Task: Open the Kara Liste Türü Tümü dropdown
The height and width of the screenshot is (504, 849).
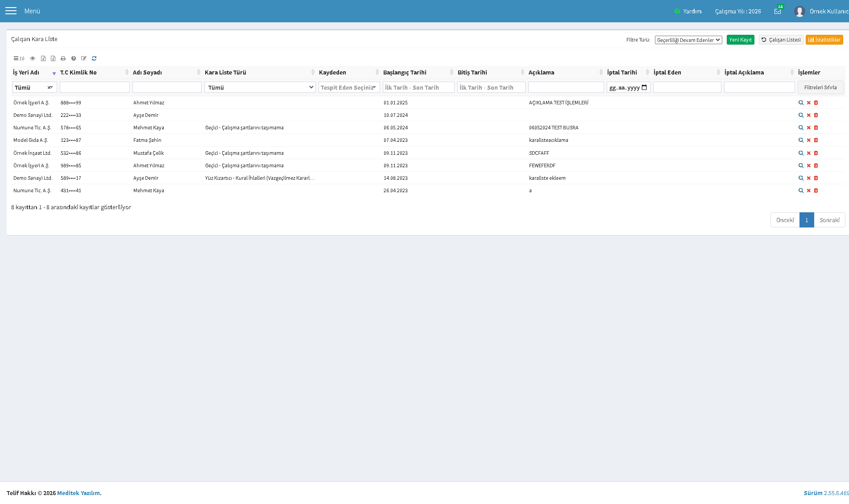Action: tap(260, 87)
